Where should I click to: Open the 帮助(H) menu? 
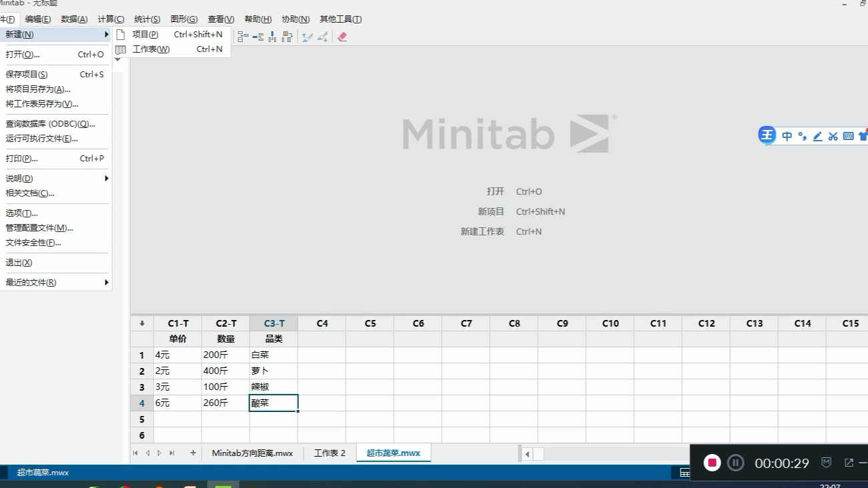258,19
